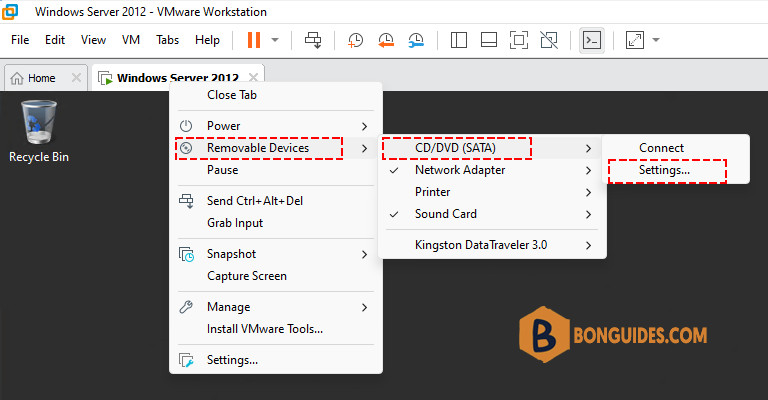The width and height of the screenshot is (768, 400).
Task: Open the Help menu
Action: point(207,40)
